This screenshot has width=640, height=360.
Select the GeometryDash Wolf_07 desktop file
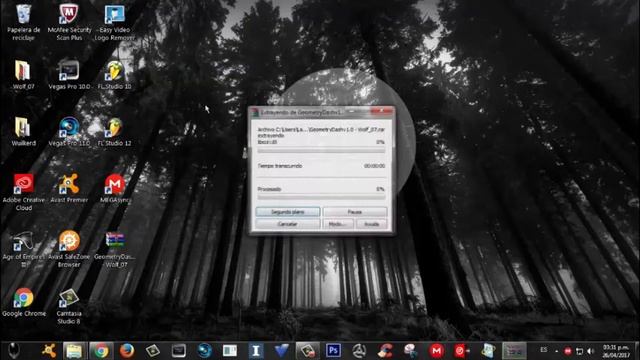click(x=115, y=249)
